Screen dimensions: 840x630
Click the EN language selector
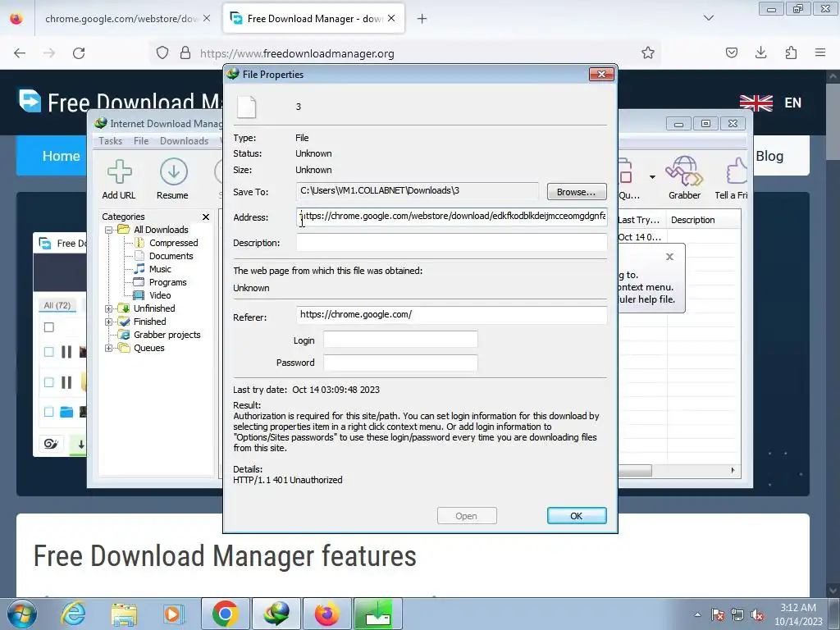[x=793, y=103]
